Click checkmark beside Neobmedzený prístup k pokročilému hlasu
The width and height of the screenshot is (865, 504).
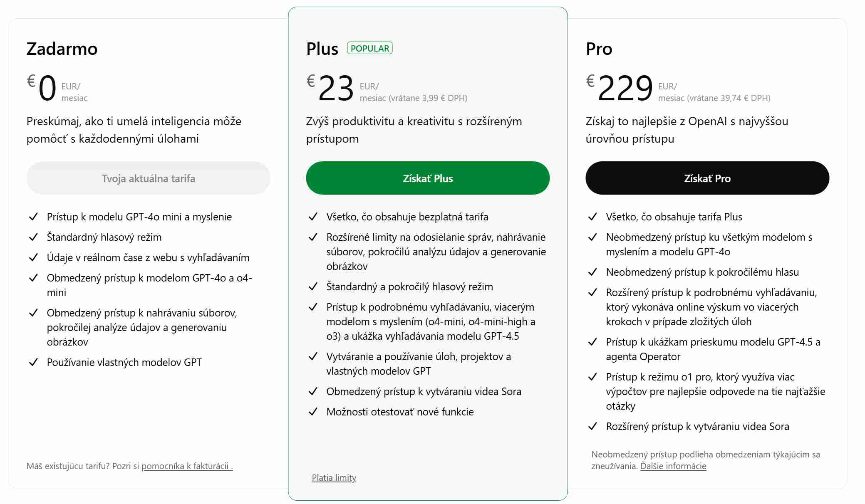592,272
